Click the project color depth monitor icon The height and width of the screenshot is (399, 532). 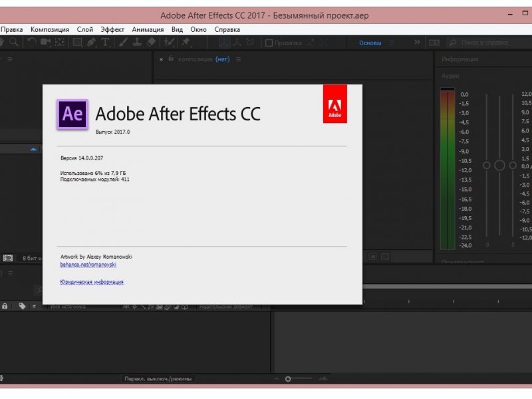(8, 258)
